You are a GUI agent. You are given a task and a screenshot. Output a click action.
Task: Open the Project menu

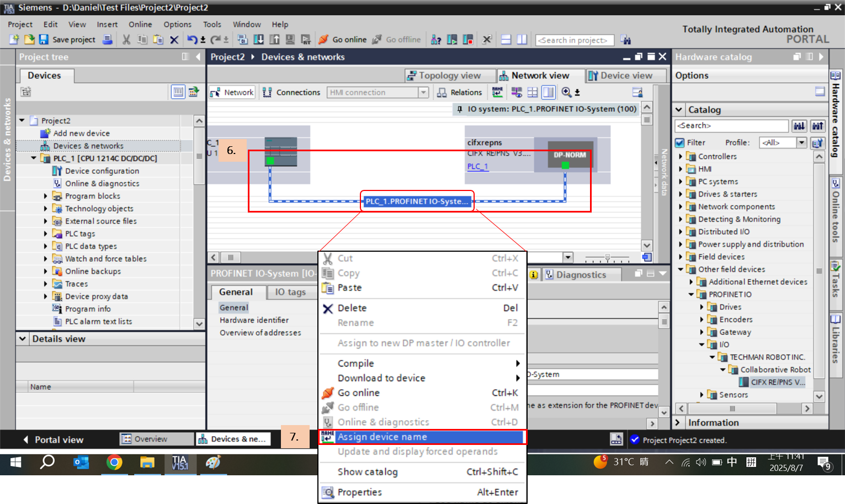[20, 24]
